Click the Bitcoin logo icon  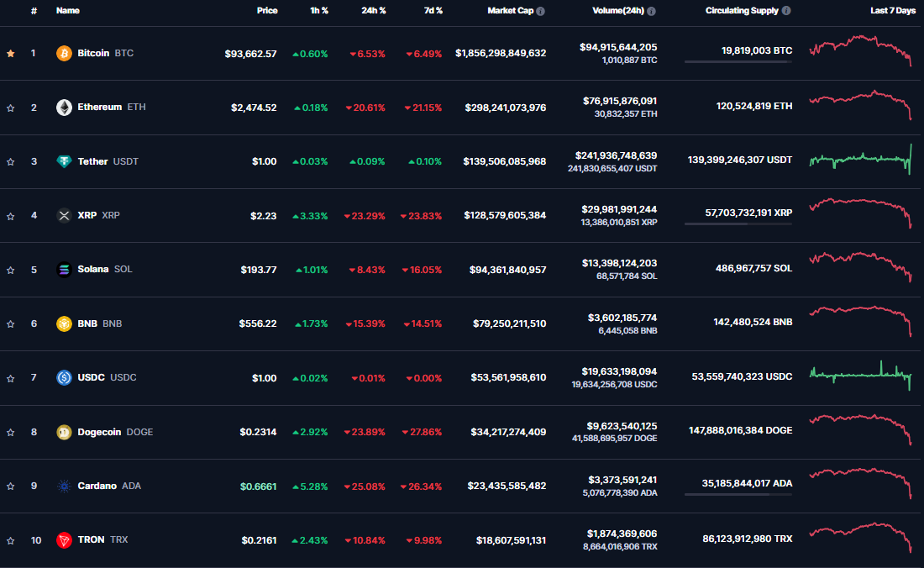click(x=64, y=53)
